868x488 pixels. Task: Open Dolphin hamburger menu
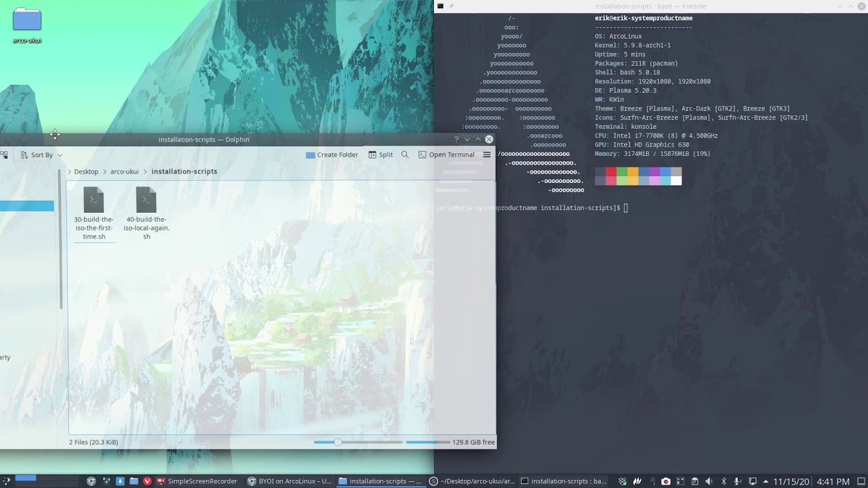click(x=486, y=155)
